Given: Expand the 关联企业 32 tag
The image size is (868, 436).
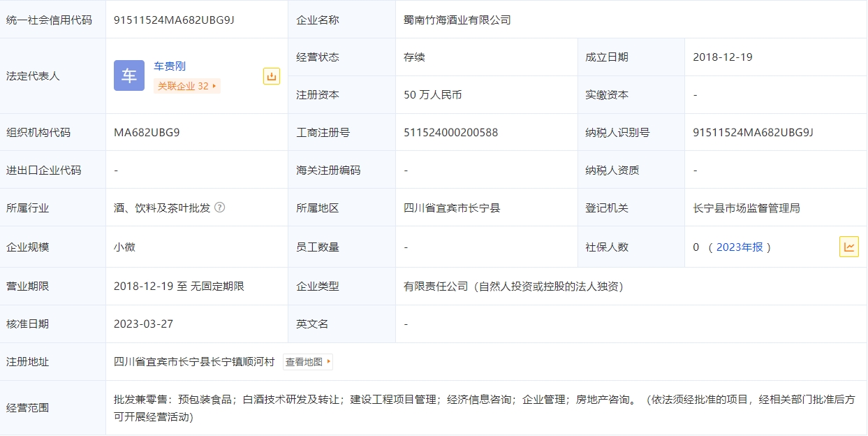Looking at the screenshot, I should tap(187, 86).
